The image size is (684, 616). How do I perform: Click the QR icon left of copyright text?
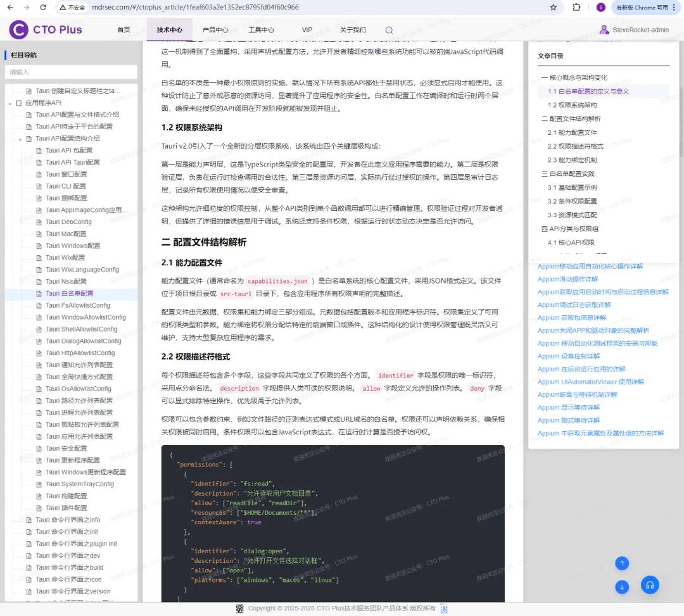[x=239, y=608]
